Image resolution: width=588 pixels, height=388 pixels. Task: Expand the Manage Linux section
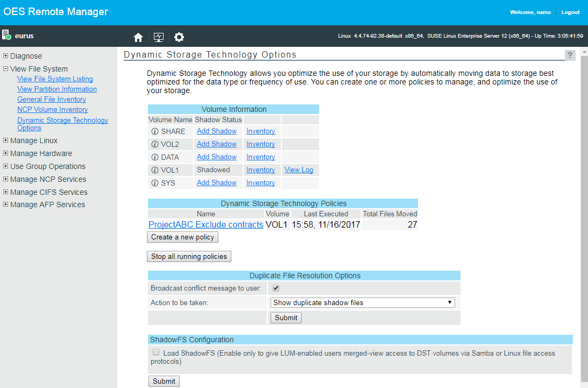pos(6,140)
